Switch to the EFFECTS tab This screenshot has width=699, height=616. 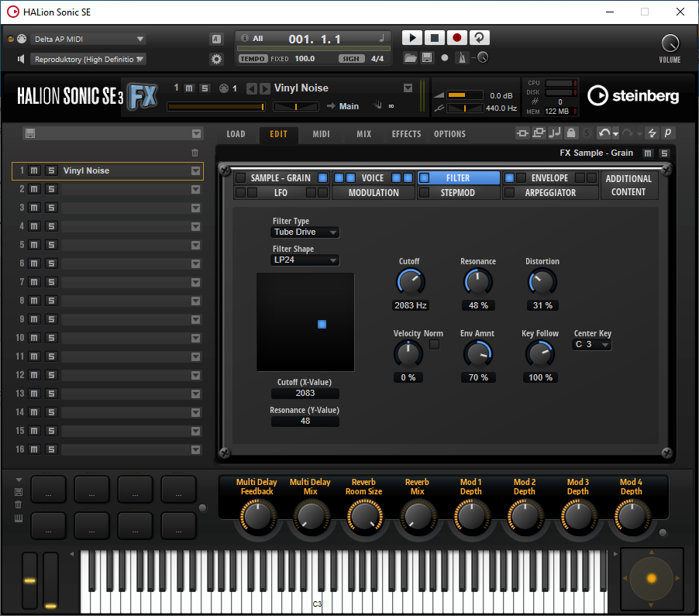[406, 134]
